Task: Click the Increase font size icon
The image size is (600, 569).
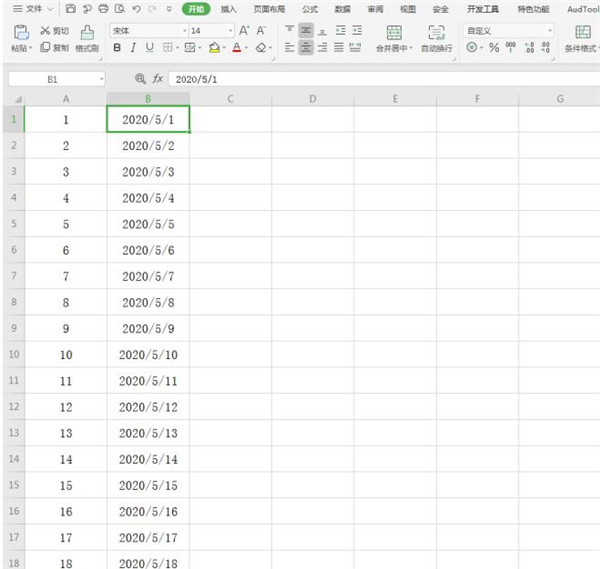Action: pos(244,31)
